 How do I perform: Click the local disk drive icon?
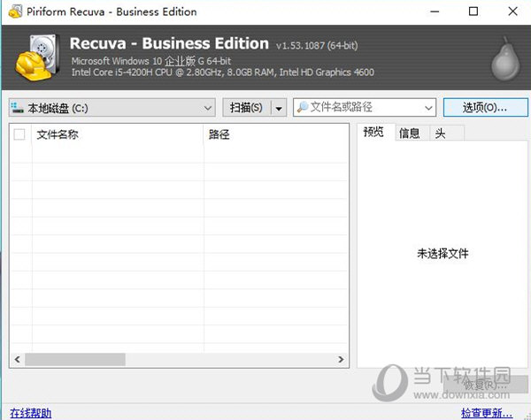[x=17, y=108]
